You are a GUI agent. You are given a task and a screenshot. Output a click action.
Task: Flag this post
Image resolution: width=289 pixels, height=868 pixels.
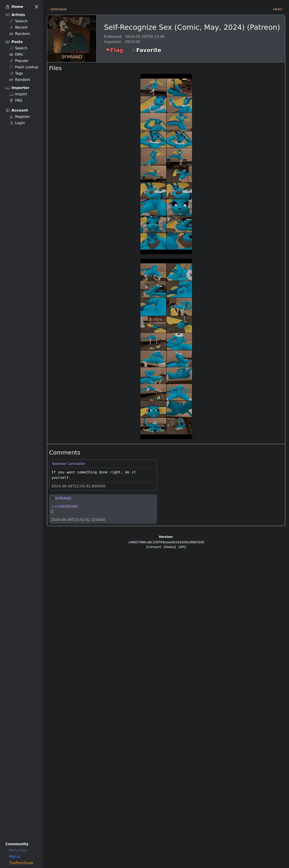coord(114,50)
